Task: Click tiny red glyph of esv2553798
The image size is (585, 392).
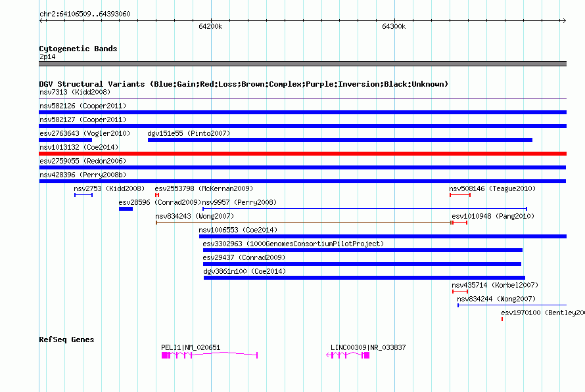Action: pos(157,195)
